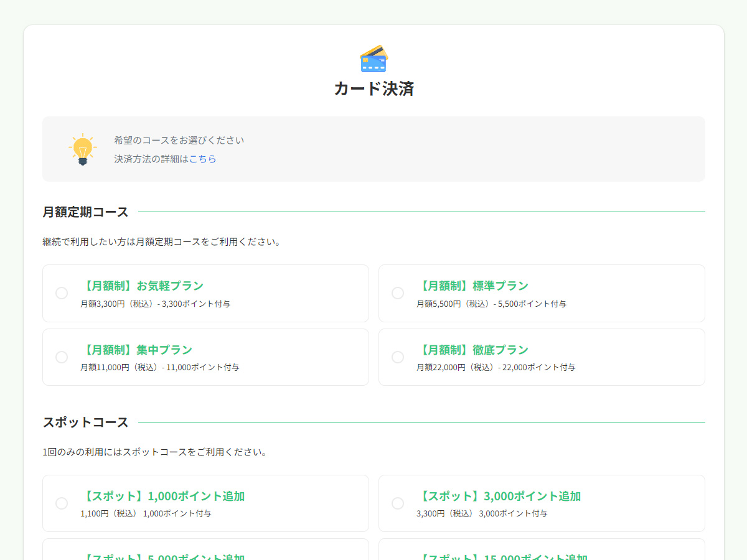Click the カード決済 page title
The width and height of the screenshot is (747, 560).
[x=374, y=89]
